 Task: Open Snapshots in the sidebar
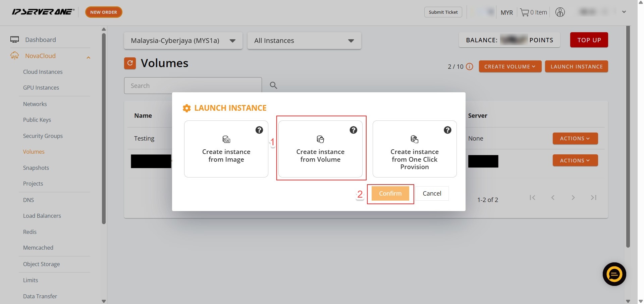pyautogui.click(x=36, y=168)
